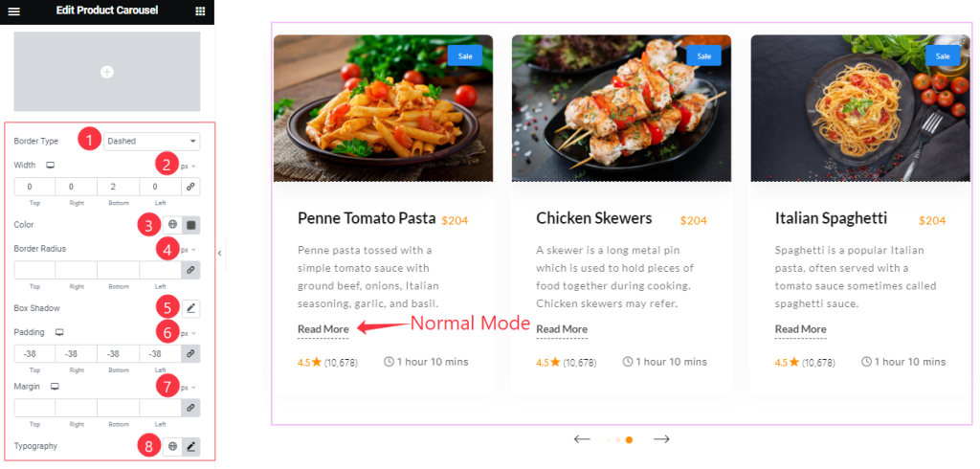Click responsive device icon next to Padding
The width and height of the screenshot is (980, 469).
(x=59, y=332)
